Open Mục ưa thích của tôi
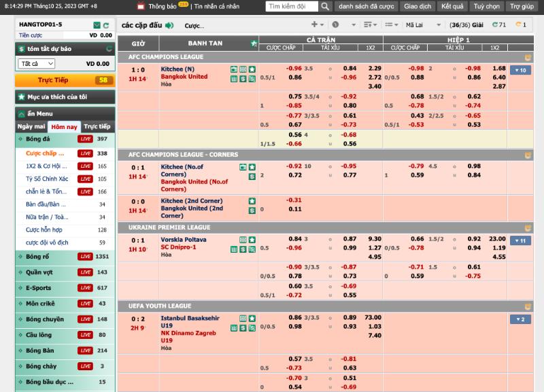 click(x=65, y=97)
